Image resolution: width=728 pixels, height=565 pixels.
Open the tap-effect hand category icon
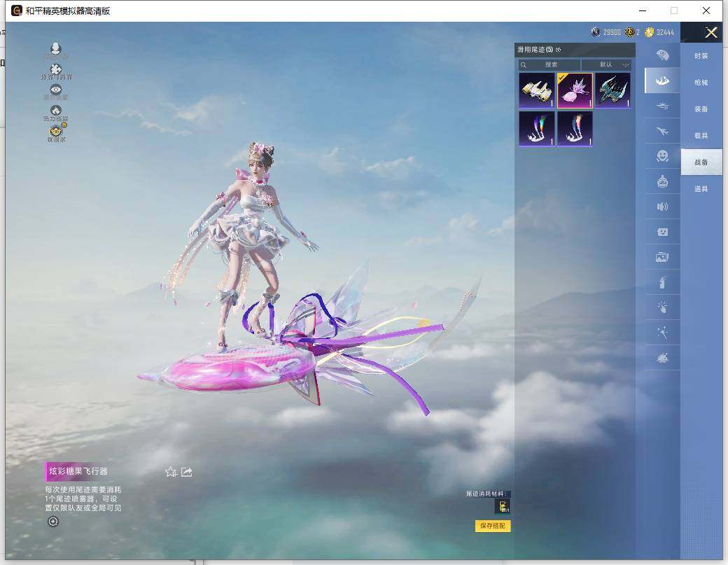(662, 307)
